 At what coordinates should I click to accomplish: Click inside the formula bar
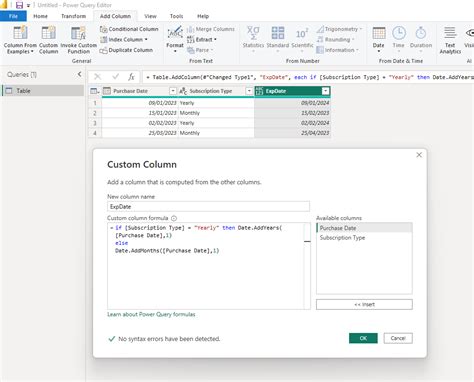308,77
